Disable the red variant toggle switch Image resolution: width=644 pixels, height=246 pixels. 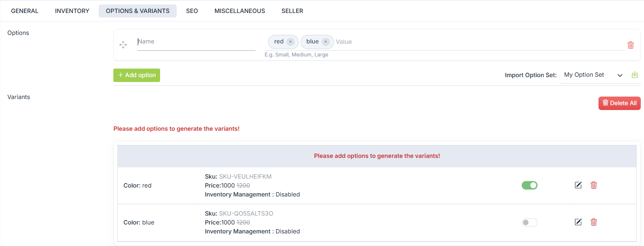click(529, 185)
